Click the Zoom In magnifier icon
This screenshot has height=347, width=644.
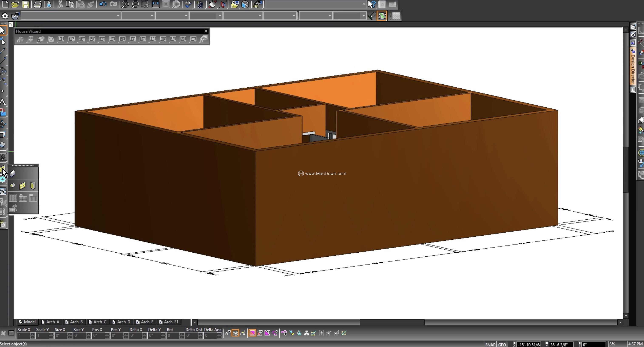pyautogui.click(x=125, y=4)
